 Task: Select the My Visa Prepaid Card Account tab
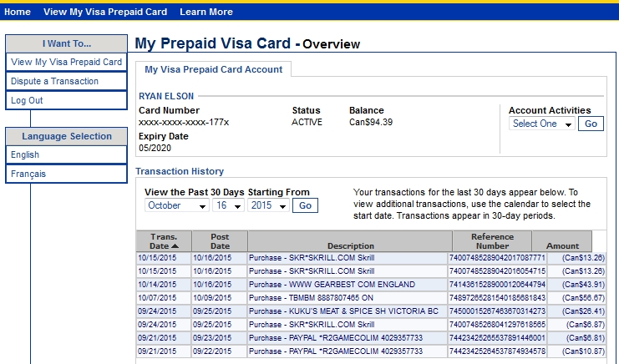[214, 70]
